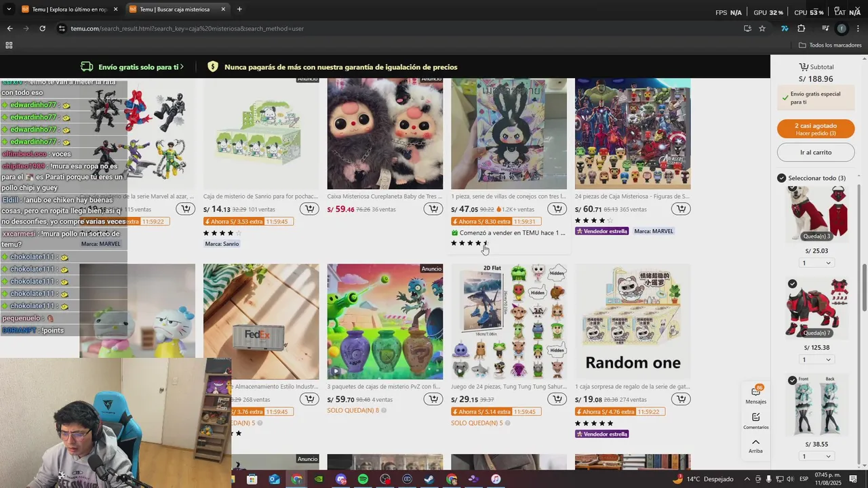
Task: Uncheck the S/ 125.38 cart item
Action: [x=793, y=284]
